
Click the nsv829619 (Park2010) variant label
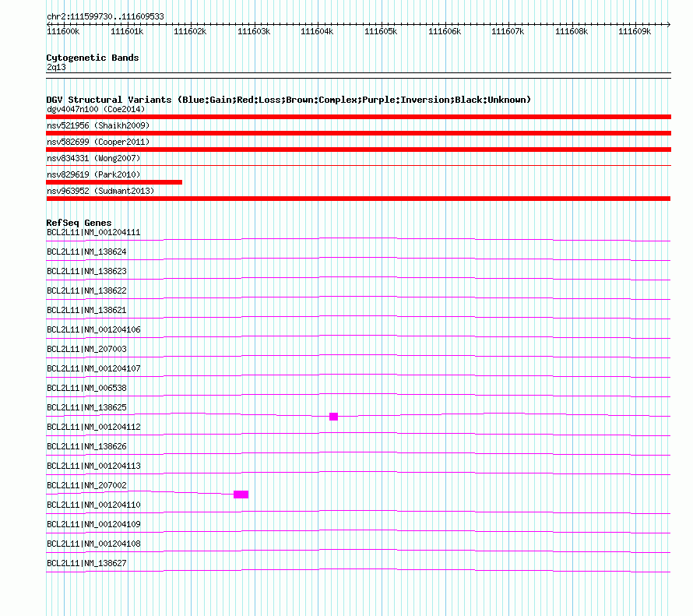(93, 174)
